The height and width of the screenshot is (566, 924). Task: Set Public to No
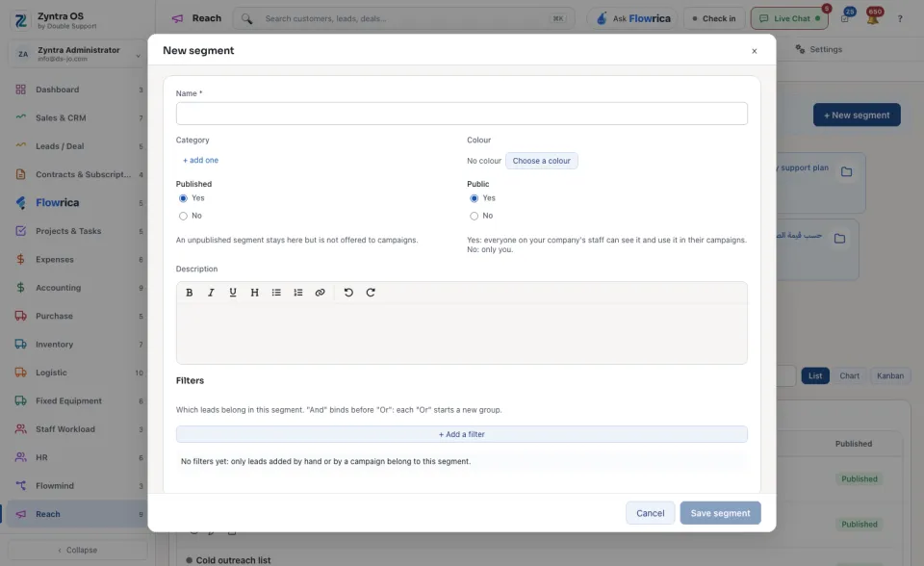coord(475,217)
